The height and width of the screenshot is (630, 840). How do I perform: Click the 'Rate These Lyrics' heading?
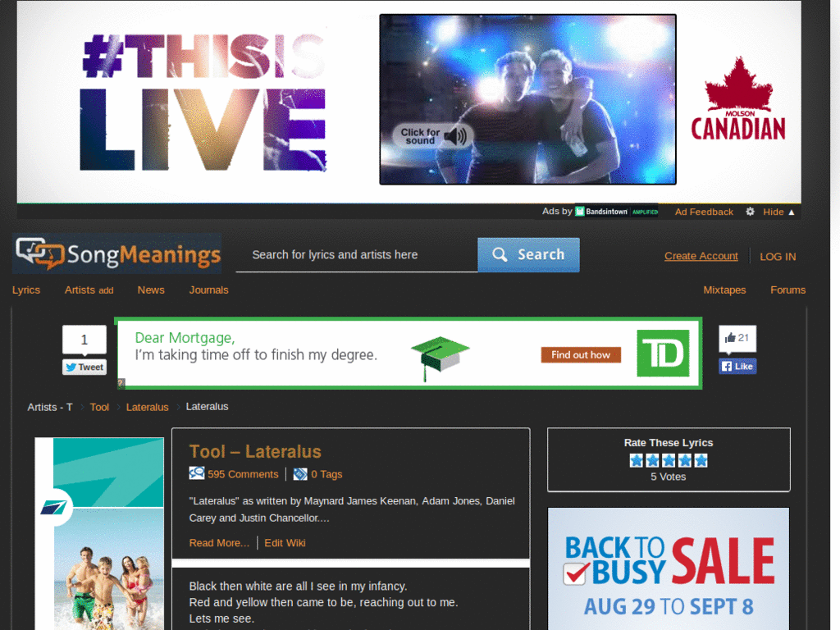point(668,443)
